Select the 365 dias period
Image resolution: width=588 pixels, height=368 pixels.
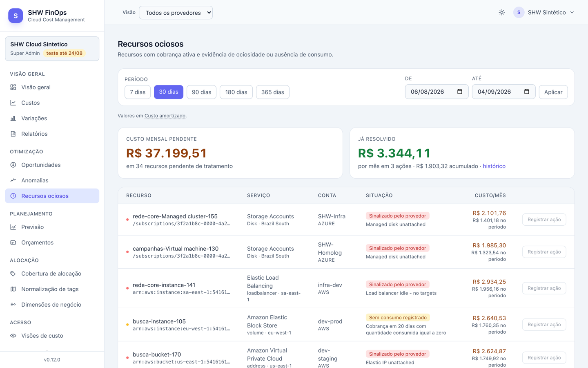(x=273, y=92)
